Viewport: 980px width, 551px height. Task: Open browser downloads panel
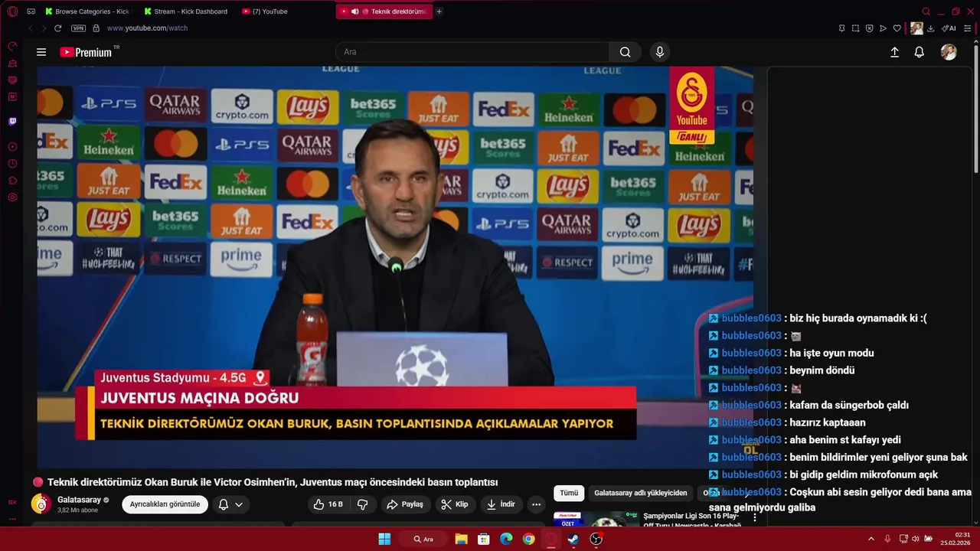coord(931,28)
